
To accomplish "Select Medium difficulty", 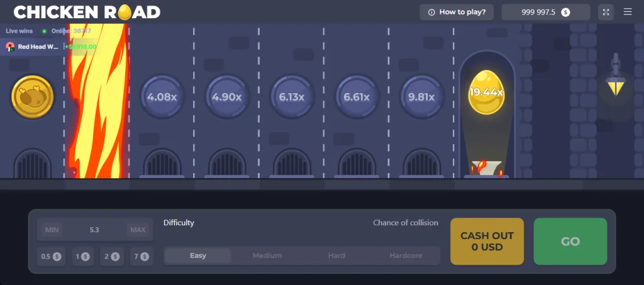I will coord(267,255).
